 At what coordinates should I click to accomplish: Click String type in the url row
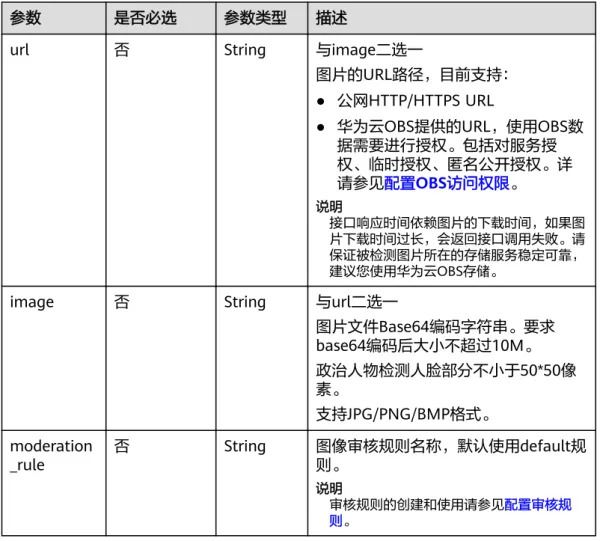(x=245, y=50)
